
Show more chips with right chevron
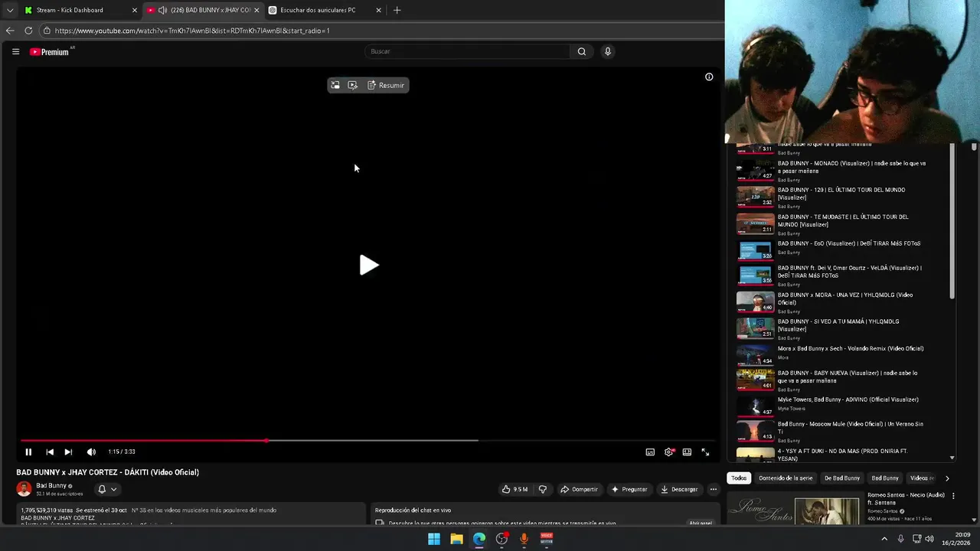coord(947,478)
